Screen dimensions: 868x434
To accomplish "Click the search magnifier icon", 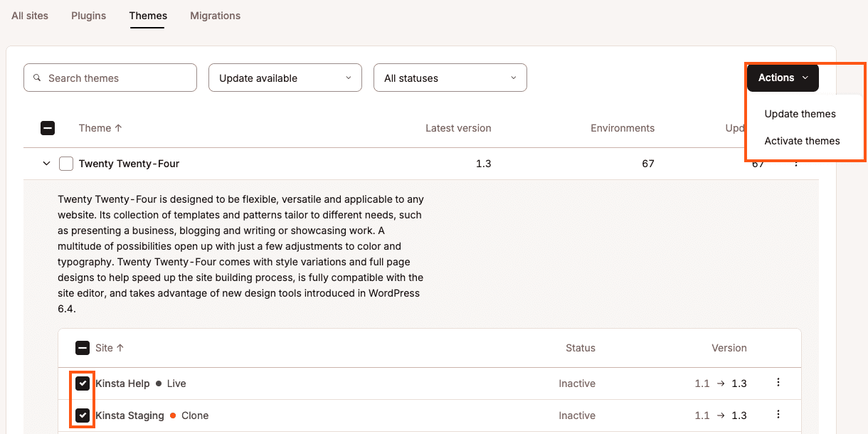I will [37, 78].
